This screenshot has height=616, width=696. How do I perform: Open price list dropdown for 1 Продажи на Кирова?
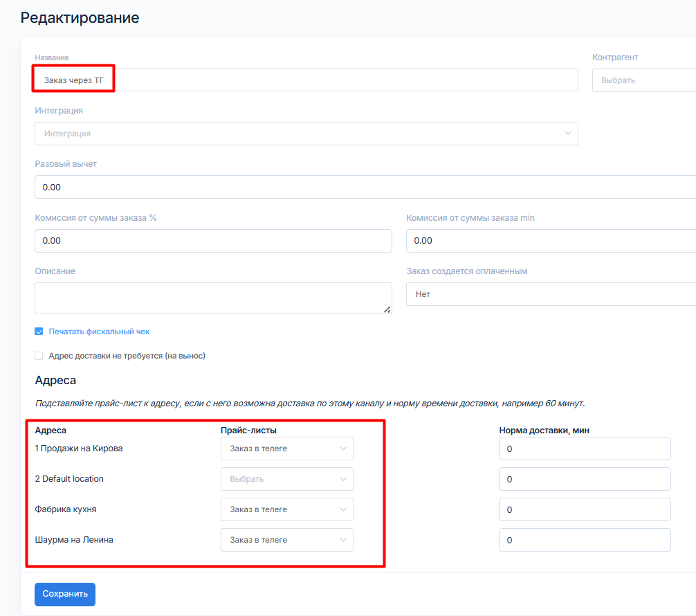pyautogui.click(x=286, y=449)
